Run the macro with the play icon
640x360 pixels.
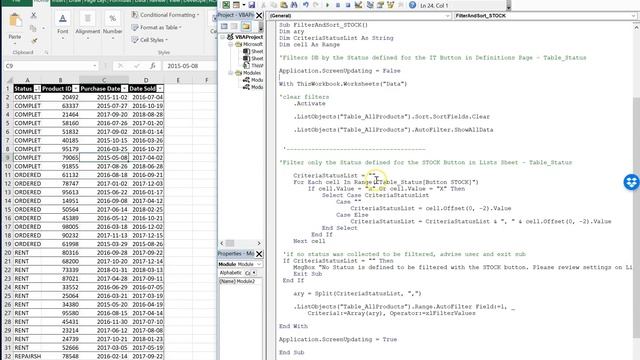327,5
